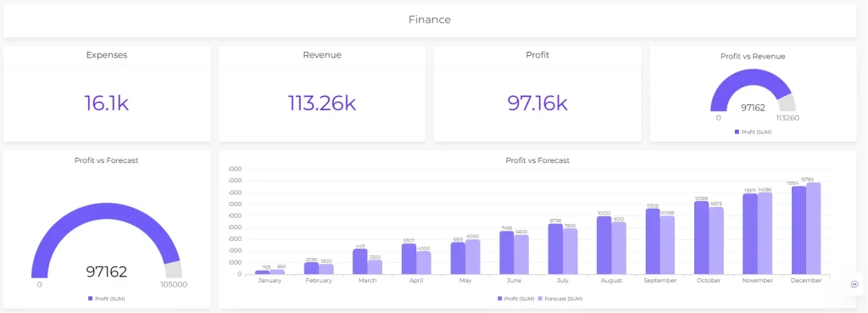Image resolution: width=868 pixels, height=313 pixels.
Task: Click the December forecast bar
Action: pos(815,229)
